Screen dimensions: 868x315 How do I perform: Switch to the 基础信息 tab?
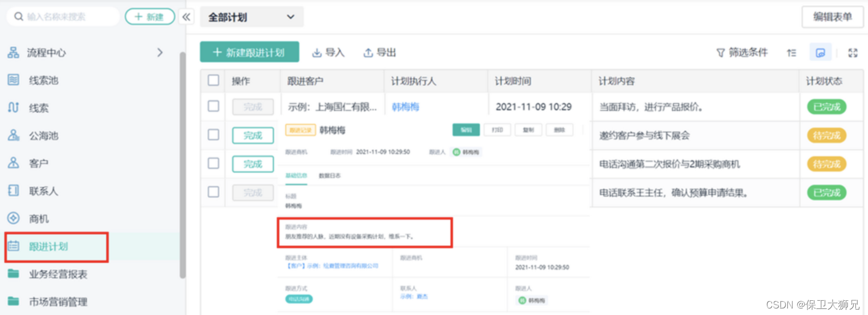(x=296, y=175)
